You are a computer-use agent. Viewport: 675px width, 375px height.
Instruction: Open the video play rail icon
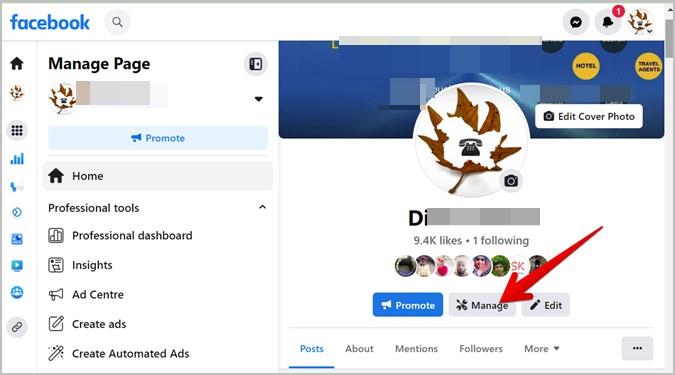tap(17, 266)
